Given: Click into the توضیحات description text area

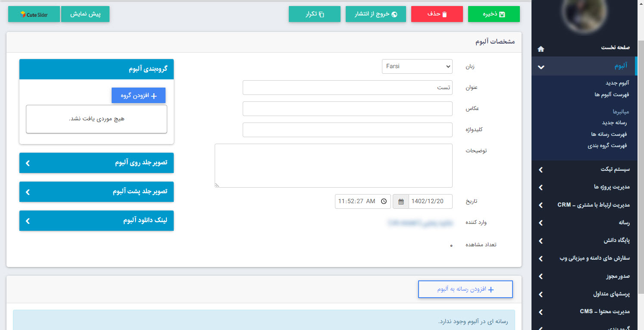Looking at the screenshot, I should pyautogui.click(x=334, y=166).
